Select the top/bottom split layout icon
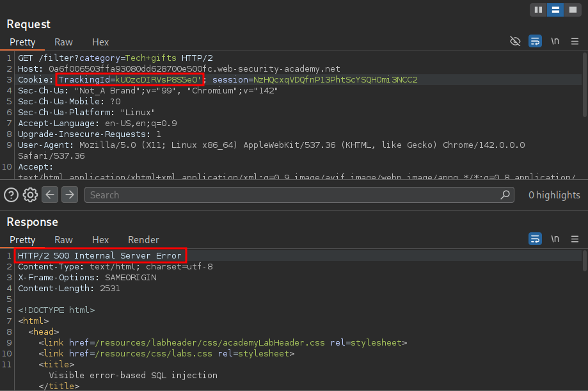 pos(555,10)
